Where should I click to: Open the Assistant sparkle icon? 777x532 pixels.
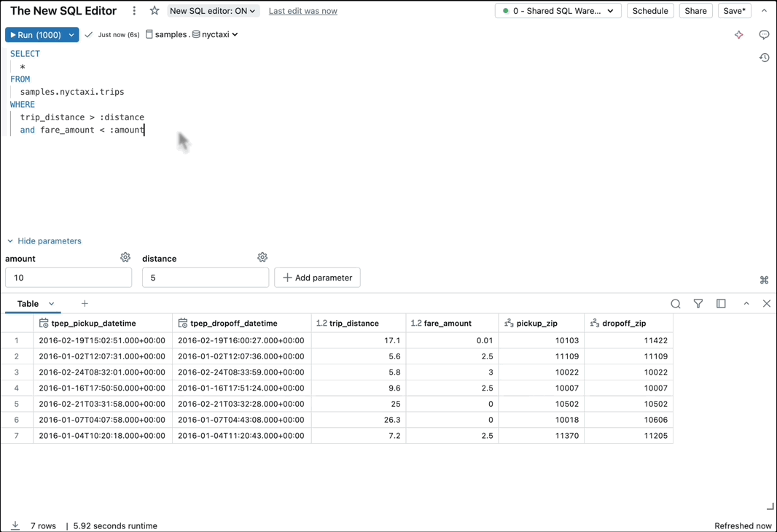(738, 35)
